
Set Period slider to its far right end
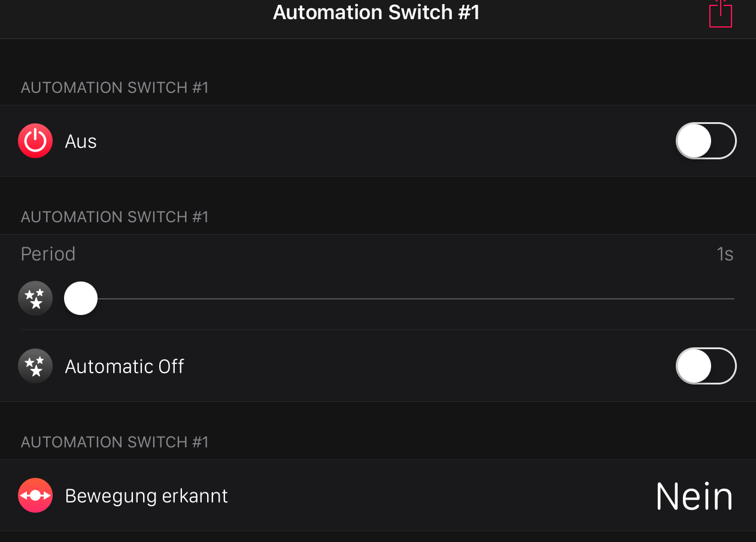[733, 298]
